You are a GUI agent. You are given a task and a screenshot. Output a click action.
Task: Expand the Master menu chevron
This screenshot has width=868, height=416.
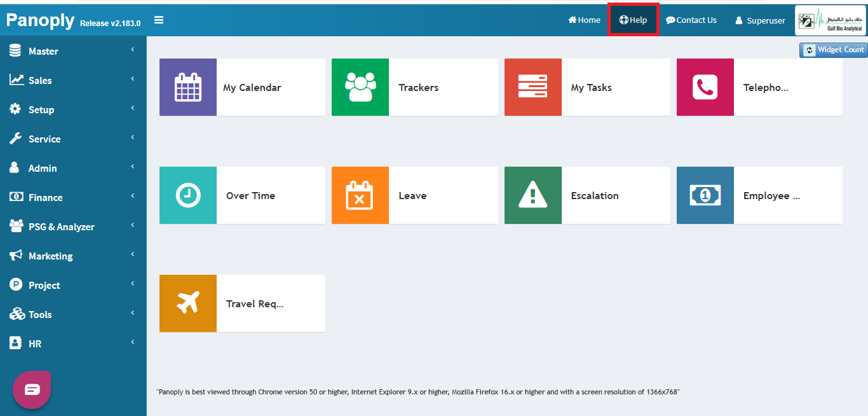click(x=133, y=50)
